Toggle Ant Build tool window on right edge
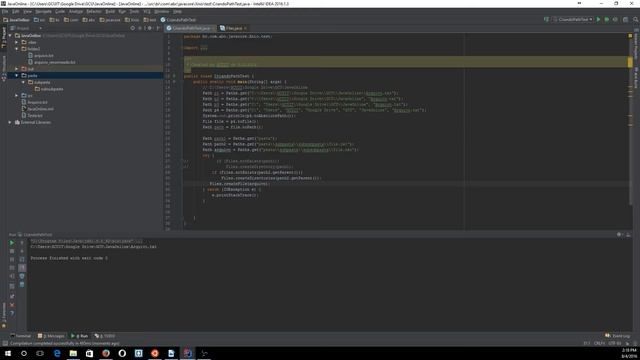 (x=636, y=78)
